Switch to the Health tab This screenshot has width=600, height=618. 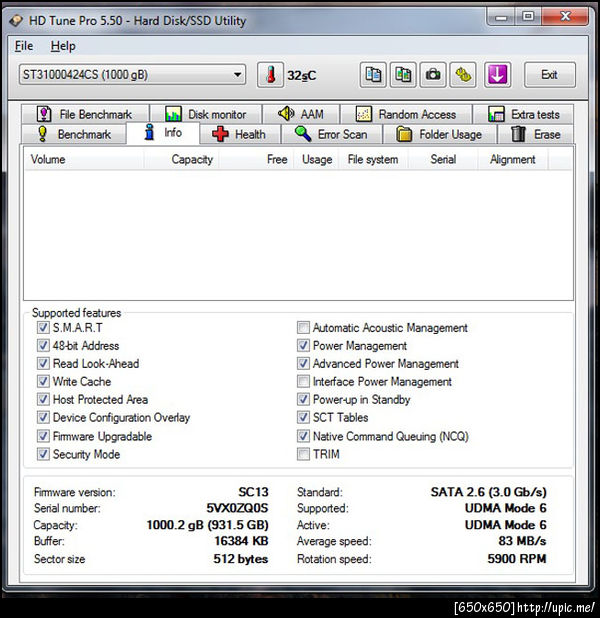[240, 134]
